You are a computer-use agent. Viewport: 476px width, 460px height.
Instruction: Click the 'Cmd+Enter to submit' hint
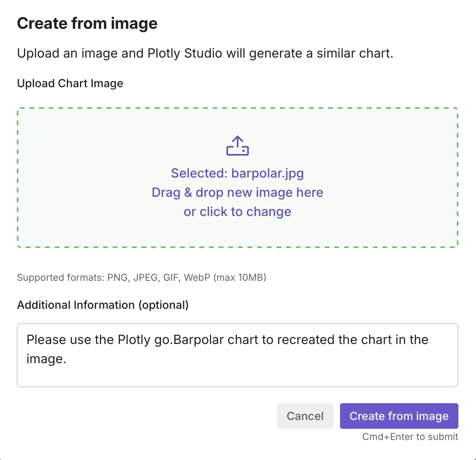[410, 437]
